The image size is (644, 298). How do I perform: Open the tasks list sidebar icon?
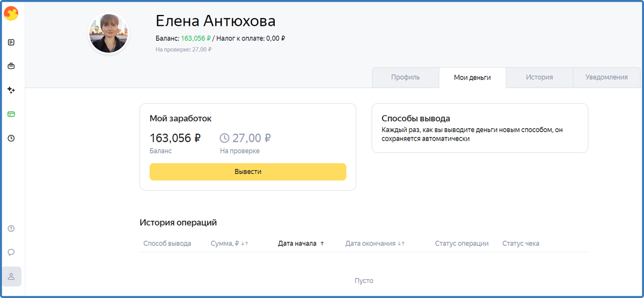point(11,42)
